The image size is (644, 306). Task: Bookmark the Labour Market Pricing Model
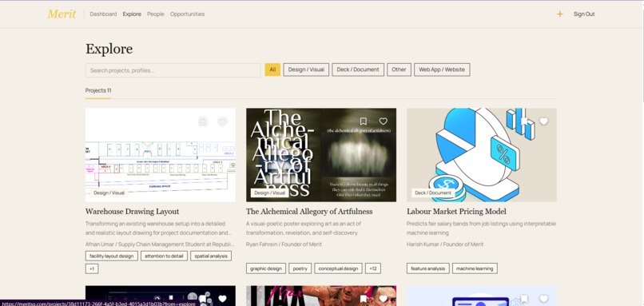524,121
